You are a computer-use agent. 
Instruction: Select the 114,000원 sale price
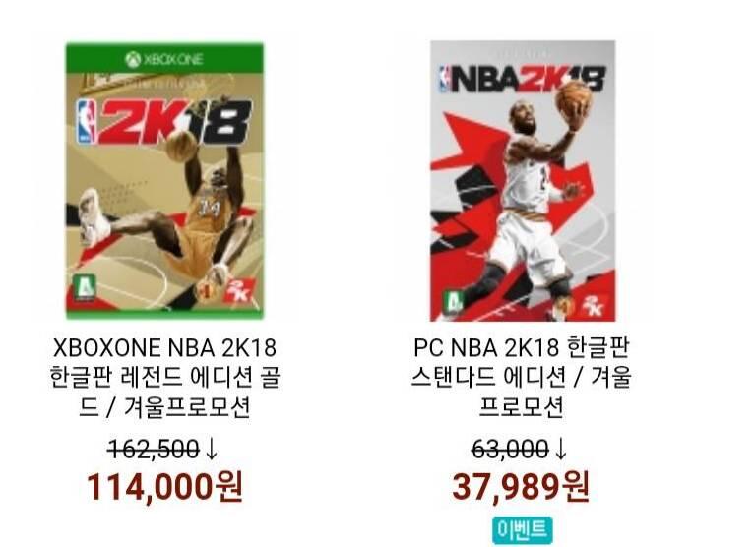tap(165, 487)
